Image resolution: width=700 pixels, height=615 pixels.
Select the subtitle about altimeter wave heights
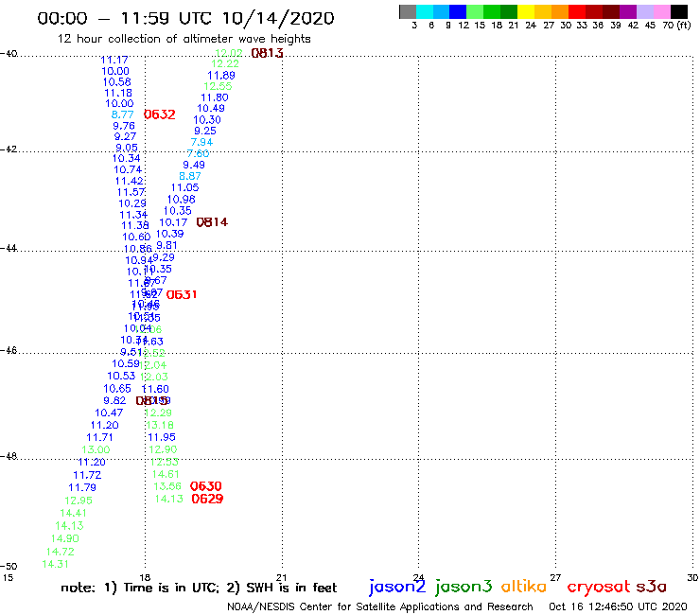(184, 39)
